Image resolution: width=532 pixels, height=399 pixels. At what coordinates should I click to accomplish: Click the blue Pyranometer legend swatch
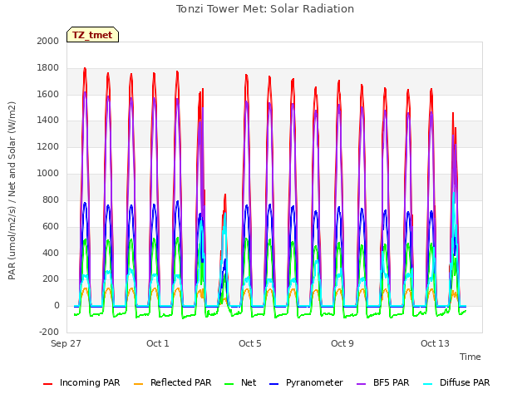[x=273, y=384]
